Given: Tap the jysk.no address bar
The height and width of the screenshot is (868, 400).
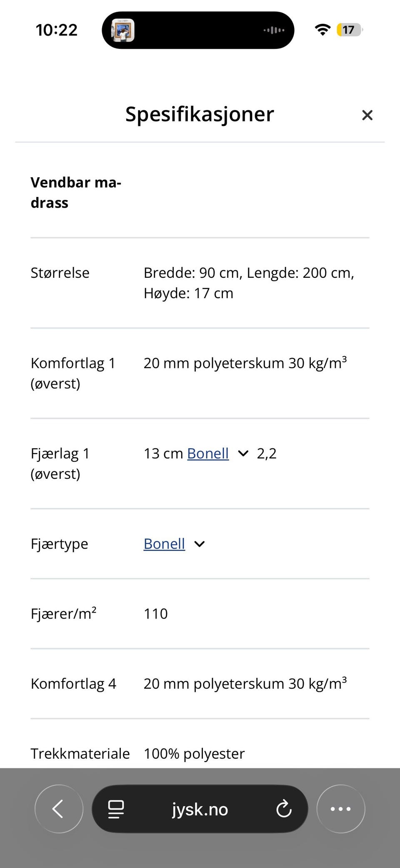Looking at the screenshot, I should coord(200,809).
